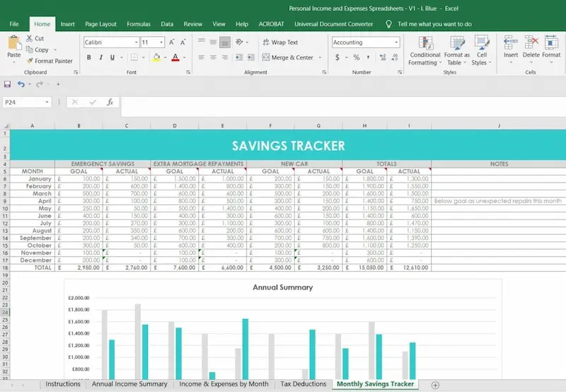The height and width of the screenshot is (392, 566).
Task: Open the Review ribbon tab
Action: pos(192,24)
